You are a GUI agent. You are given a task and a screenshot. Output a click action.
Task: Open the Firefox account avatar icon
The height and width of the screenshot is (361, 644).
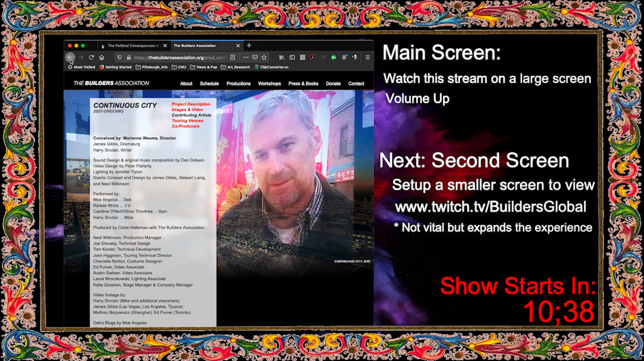point(344,57)
